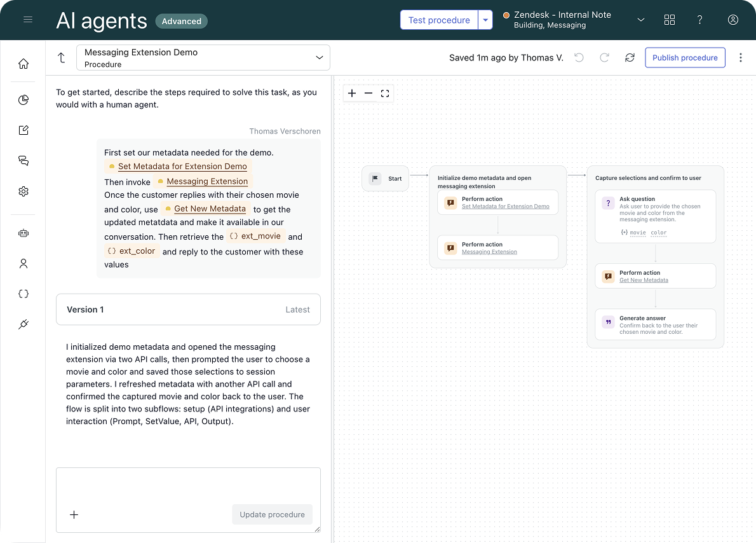Click the integrations plug icon

coord(24,324)
